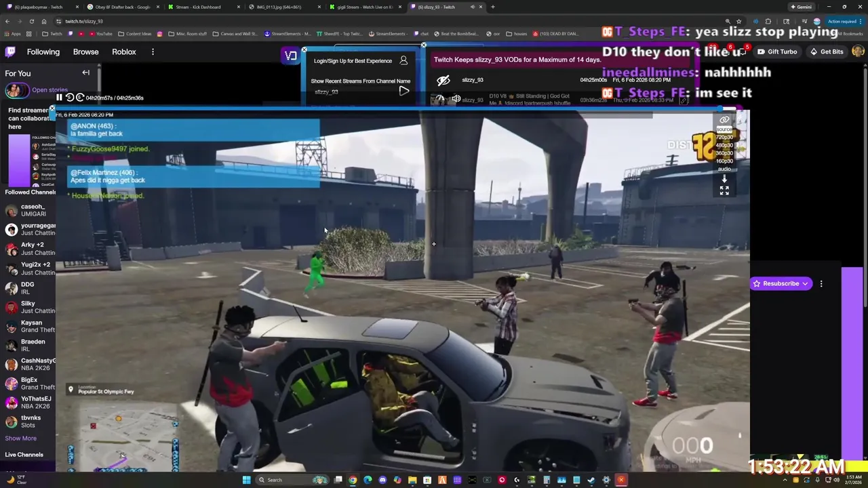Select 360p30 video quality
This screenshot has width=868, height=488.
724,153
